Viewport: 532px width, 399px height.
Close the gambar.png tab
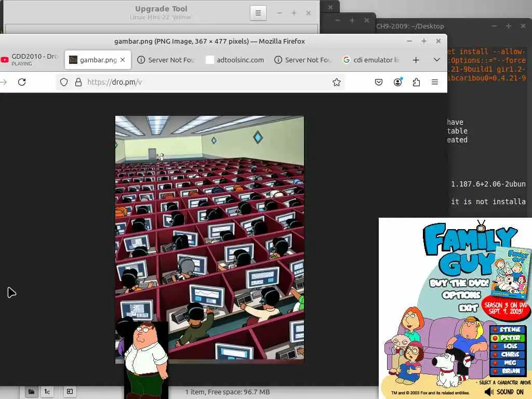coord(123,60)
